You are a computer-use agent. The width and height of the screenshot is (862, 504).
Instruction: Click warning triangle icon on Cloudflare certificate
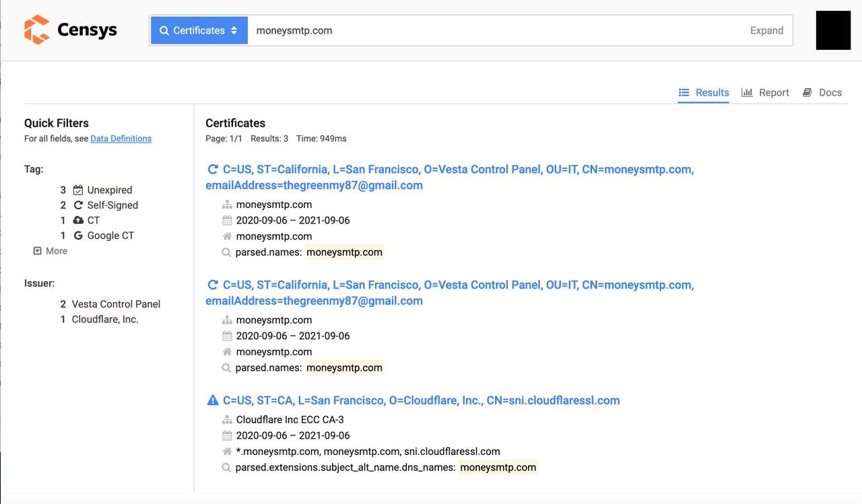pos(213,400)
